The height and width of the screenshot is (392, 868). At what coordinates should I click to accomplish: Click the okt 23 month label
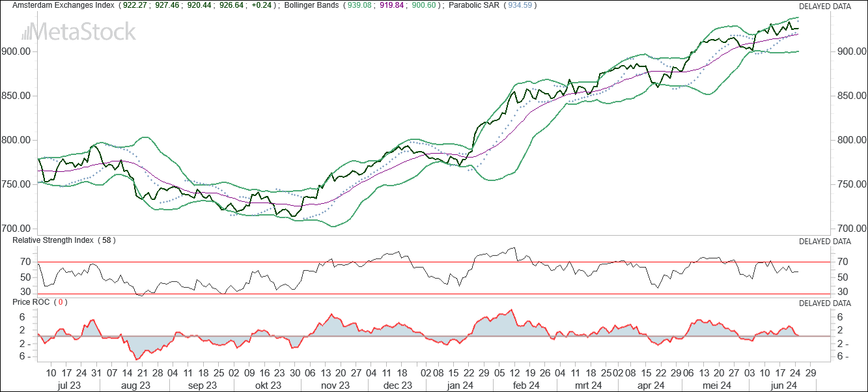click(268, 385)
